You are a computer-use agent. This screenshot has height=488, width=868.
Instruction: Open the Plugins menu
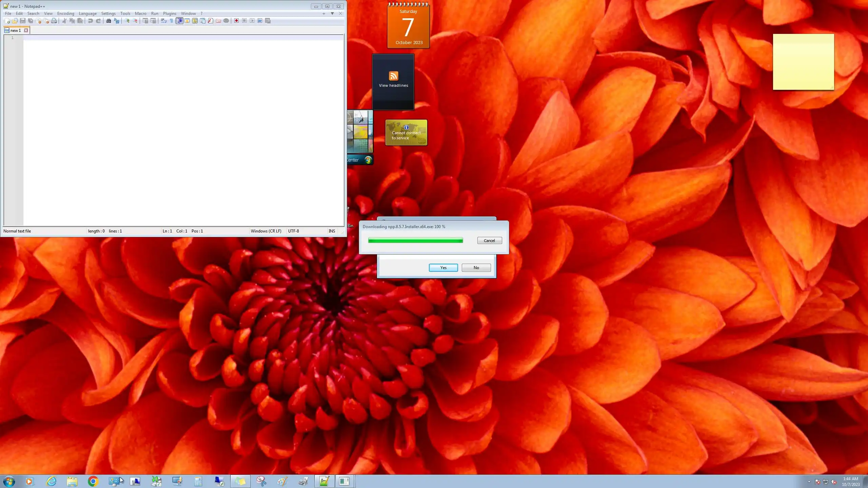pyautogui.click(x=170, y=14)
